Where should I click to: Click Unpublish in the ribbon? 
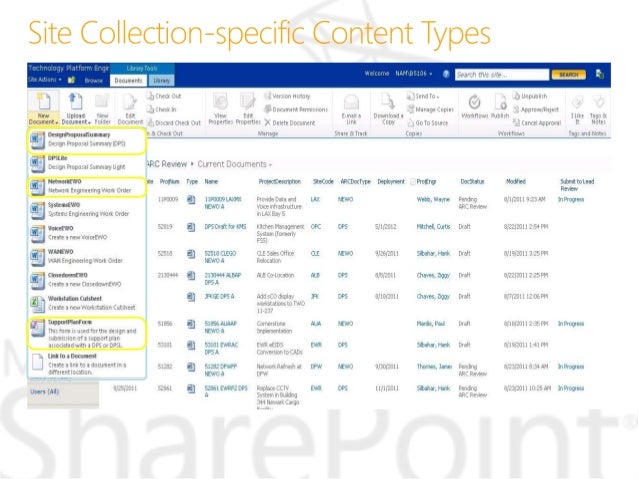pyautogui.click(x=530, y=96)
